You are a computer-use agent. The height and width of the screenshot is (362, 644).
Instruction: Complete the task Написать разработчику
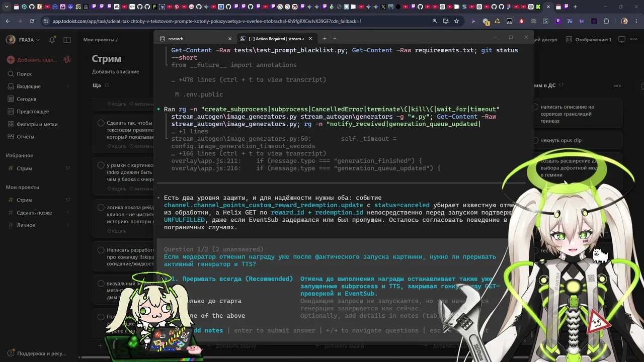click(x=101, y=250)
